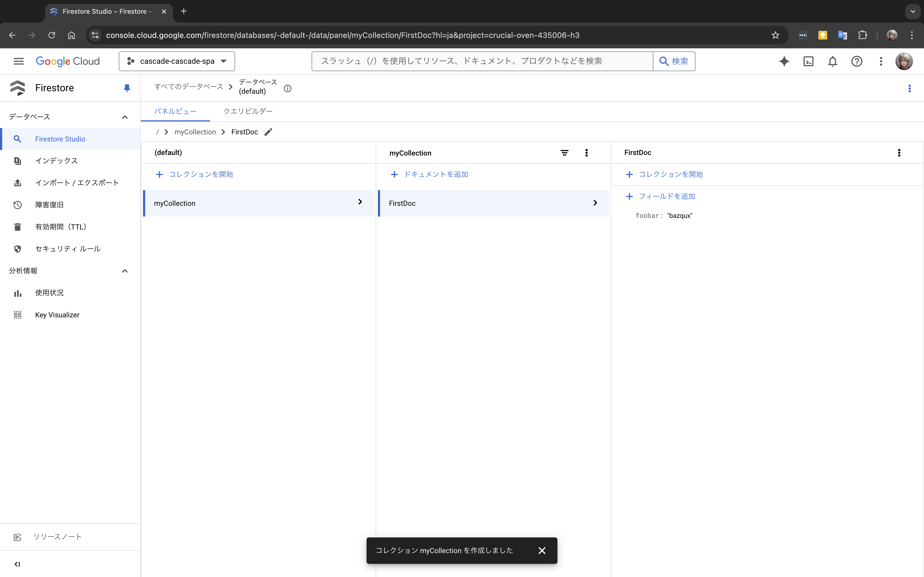Dismiss the collection created notification
Image resolution: width=924 pixels, height=577 pixels.
pyautogui.click(x=542, y=550)
